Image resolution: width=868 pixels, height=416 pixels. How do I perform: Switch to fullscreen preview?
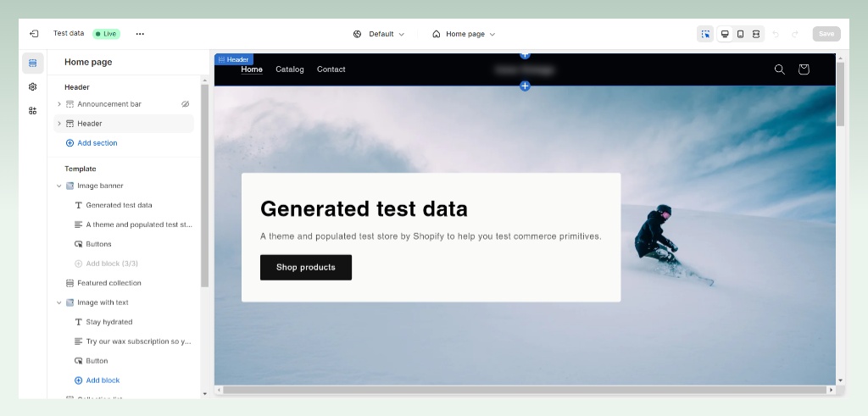tap(755, 34)
